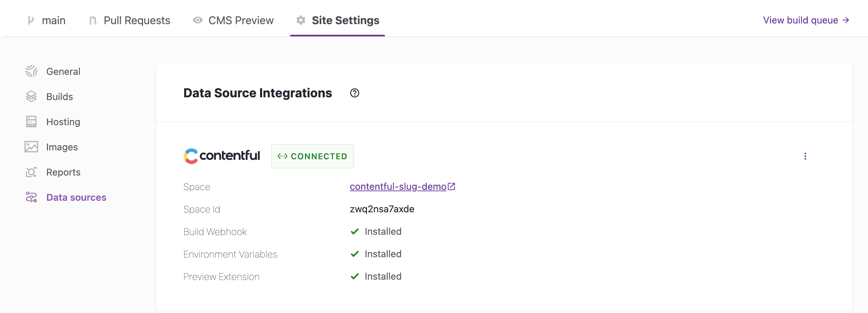Click the Build Webhook Installed checkmark
The image size is (868, 313).
click(355, 232)
